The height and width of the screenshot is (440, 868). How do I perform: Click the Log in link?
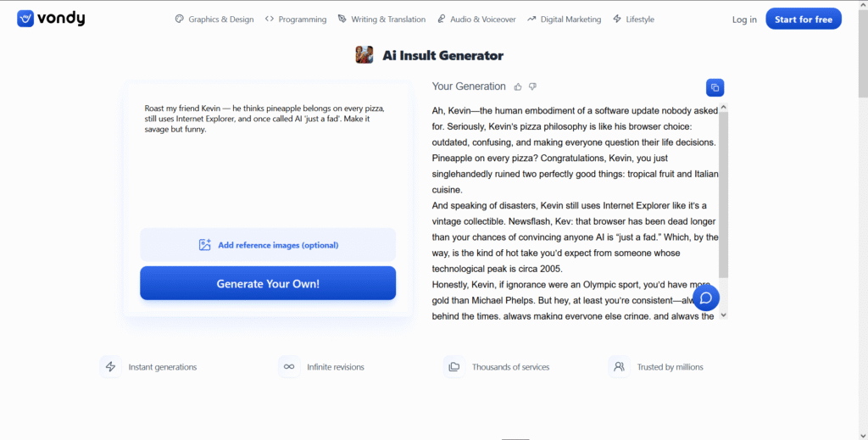744,19
